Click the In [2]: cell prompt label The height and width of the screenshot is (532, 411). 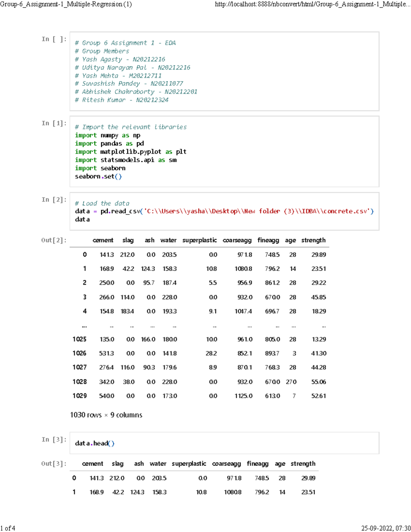pos(54,199)
